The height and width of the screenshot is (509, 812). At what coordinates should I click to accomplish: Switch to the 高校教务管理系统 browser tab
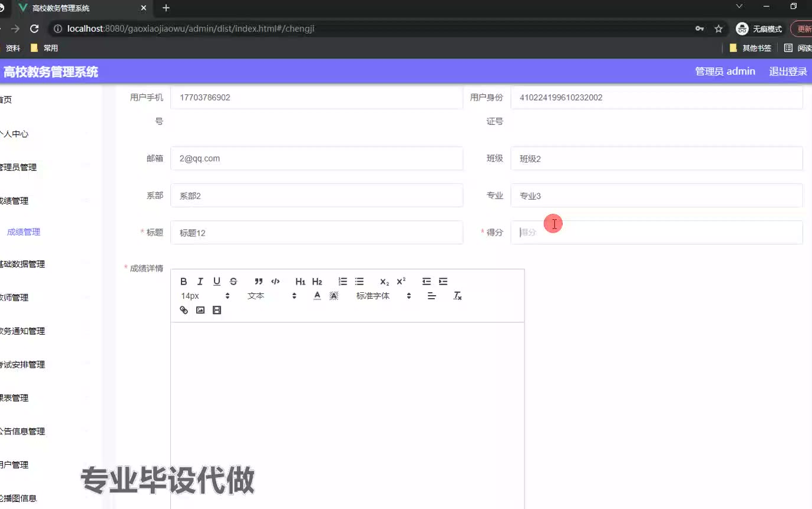(x=81, y=8)
